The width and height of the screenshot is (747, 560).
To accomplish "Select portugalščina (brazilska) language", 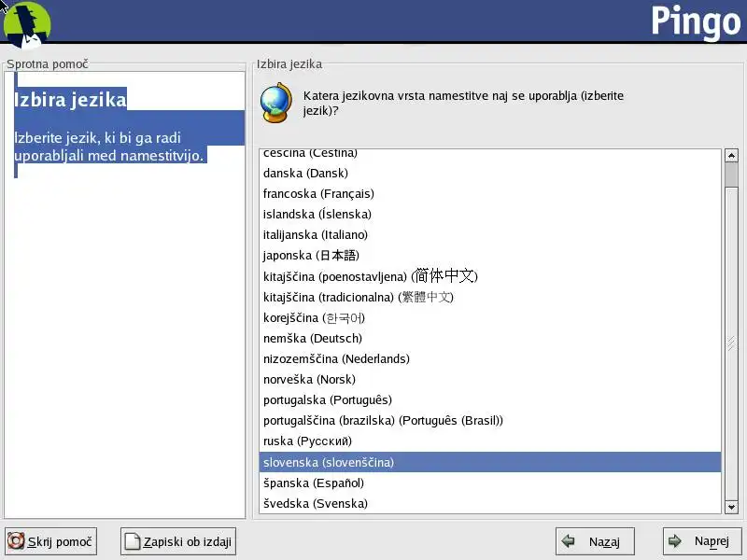I will pos(489,420).
